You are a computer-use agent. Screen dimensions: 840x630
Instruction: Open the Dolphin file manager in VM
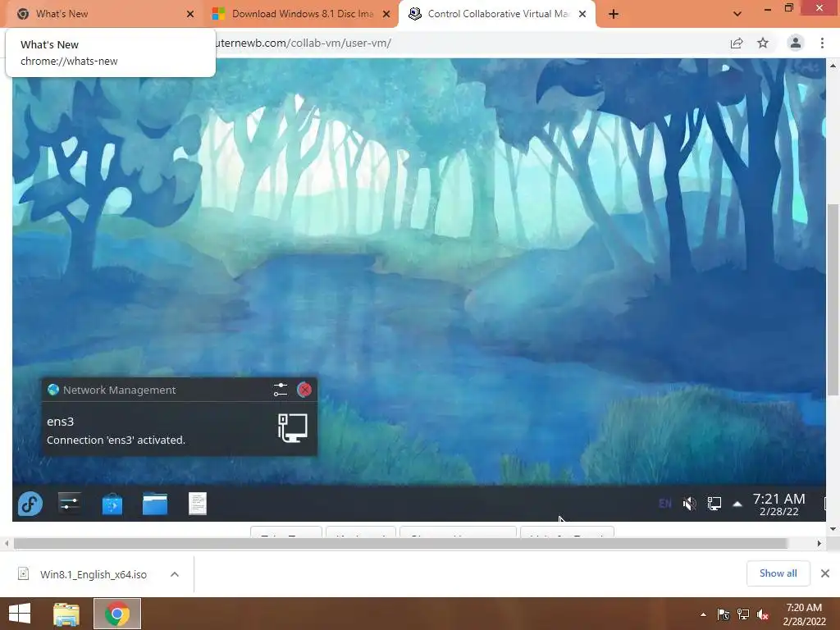tap(155, 504)
